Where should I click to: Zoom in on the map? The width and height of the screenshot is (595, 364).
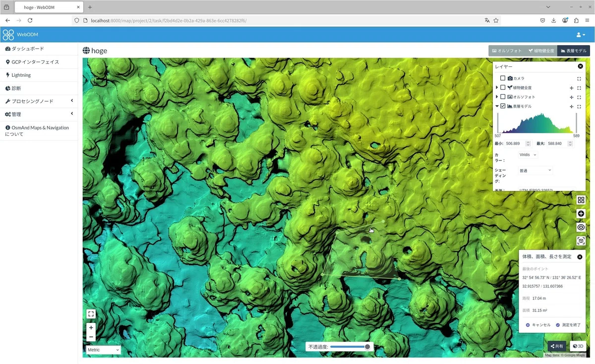tap(91, 327)
